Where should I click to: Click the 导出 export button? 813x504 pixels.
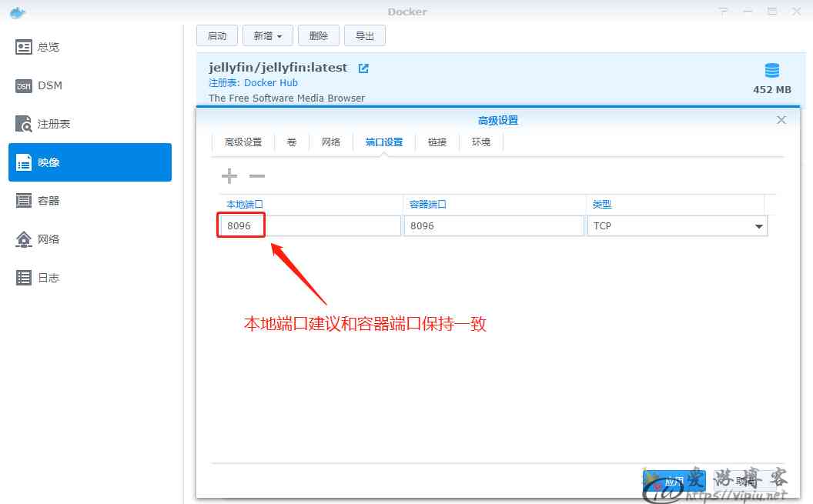tap(364, 35)
